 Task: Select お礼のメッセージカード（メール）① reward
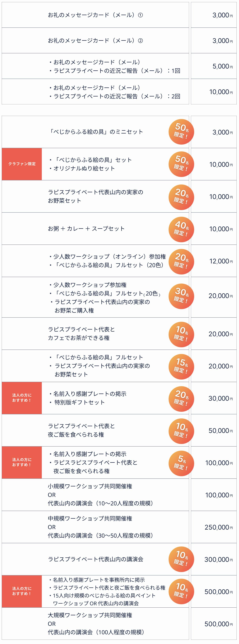click(95, 15)
